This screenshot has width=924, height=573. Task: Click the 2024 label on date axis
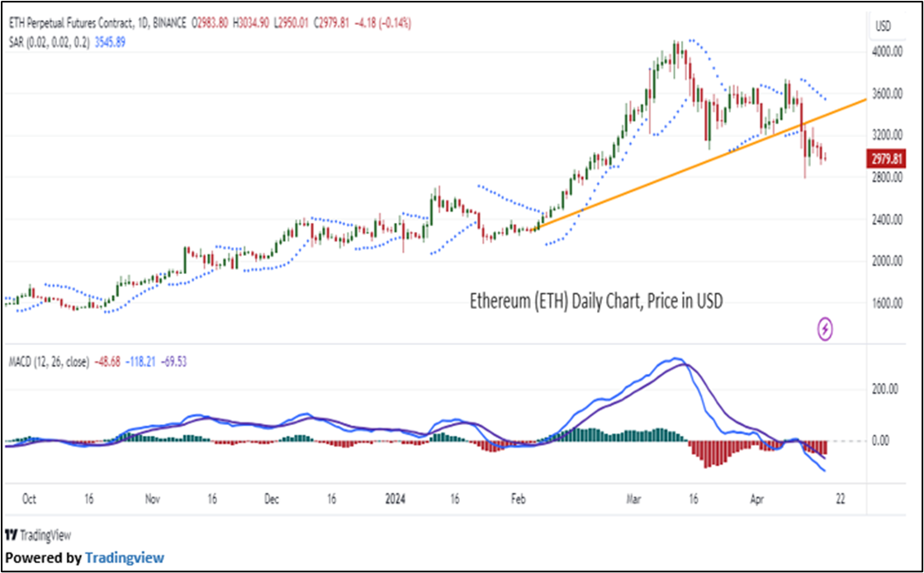point(396,500)
